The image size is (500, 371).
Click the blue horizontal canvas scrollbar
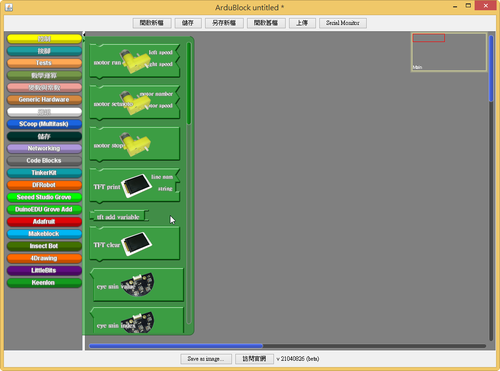[176, 346]
